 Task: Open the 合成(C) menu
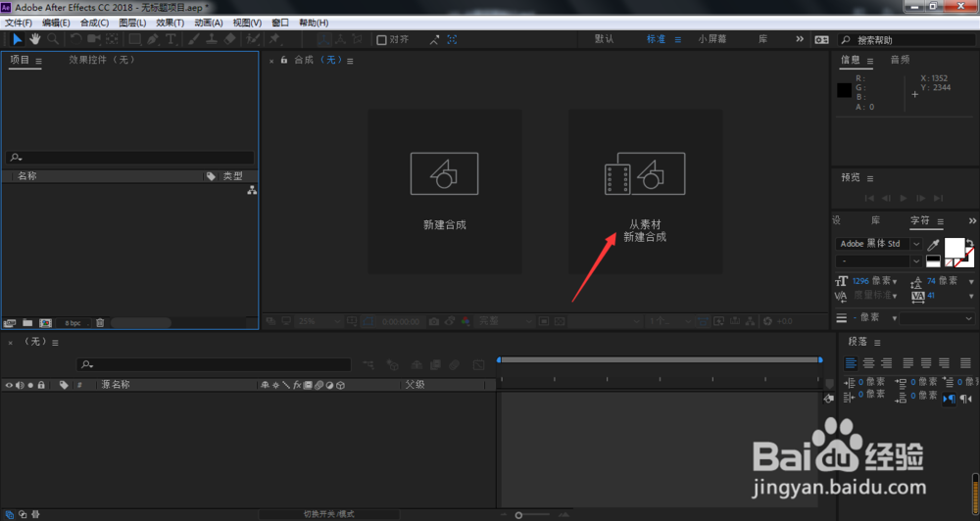(94, 23)
